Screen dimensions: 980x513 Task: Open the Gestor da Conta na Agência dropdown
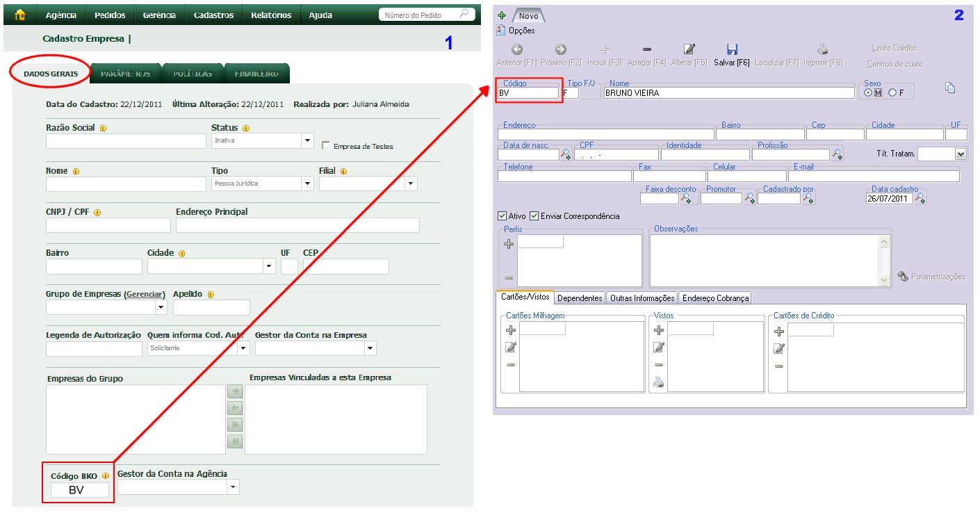pyautogui.click(x=233, y=487)
